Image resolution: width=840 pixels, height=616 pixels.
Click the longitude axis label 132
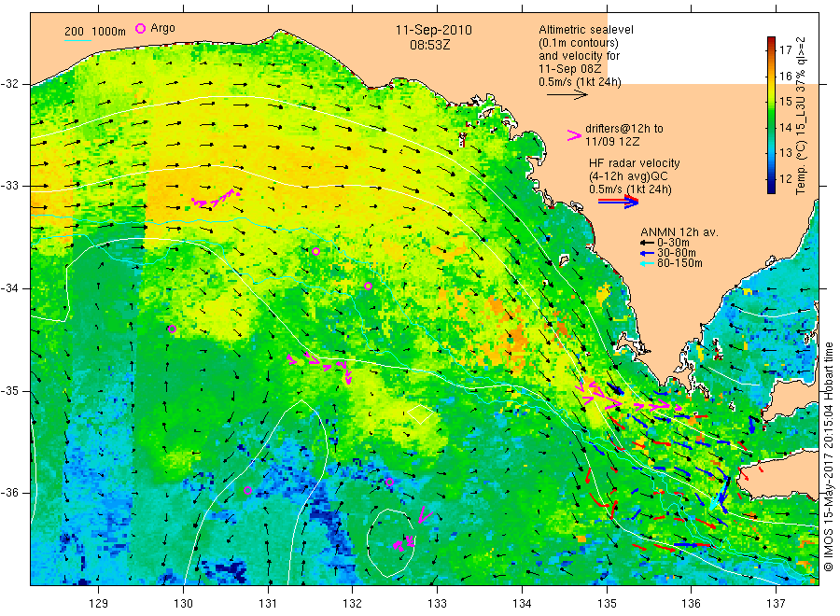coord(353,604)
